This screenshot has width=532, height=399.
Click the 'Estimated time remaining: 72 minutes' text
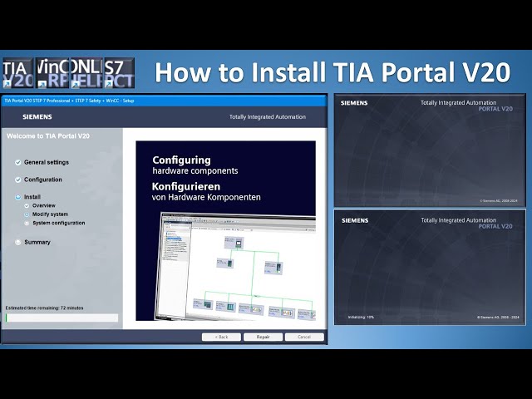click(x=44, y=308)
